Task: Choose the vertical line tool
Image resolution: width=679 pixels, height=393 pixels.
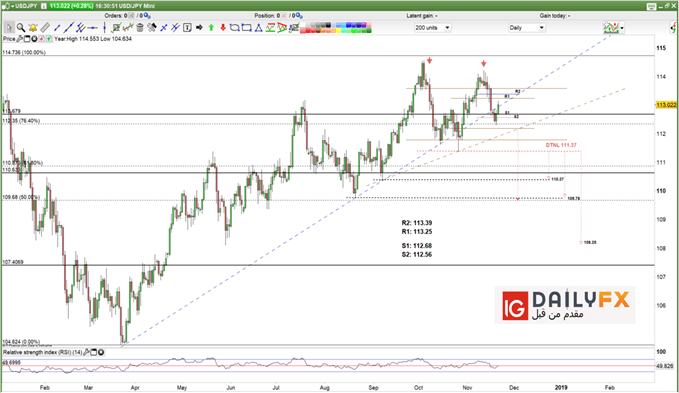Action: pyautogui.click(x=104, y=28)
